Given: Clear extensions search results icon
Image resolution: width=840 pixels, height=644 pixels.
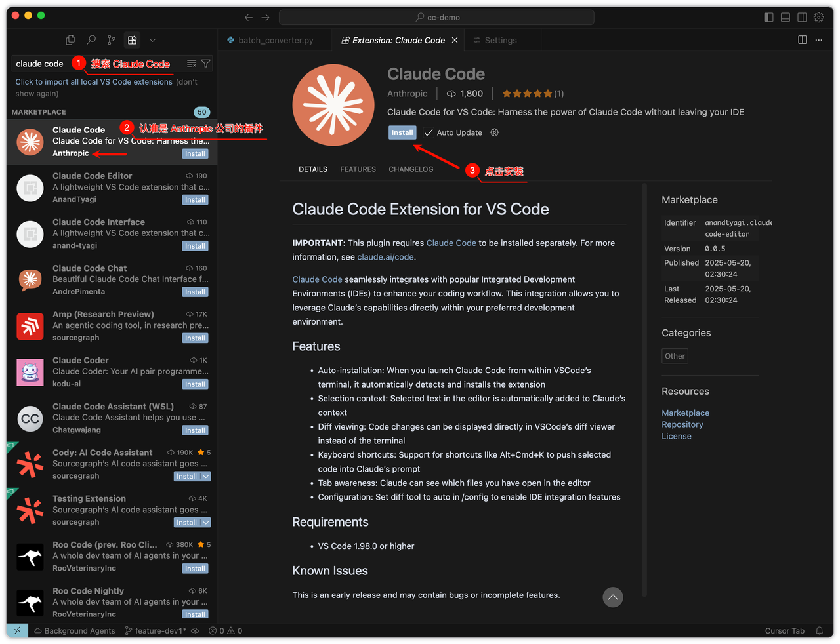Looking at the screenshot, I should 192,64.
